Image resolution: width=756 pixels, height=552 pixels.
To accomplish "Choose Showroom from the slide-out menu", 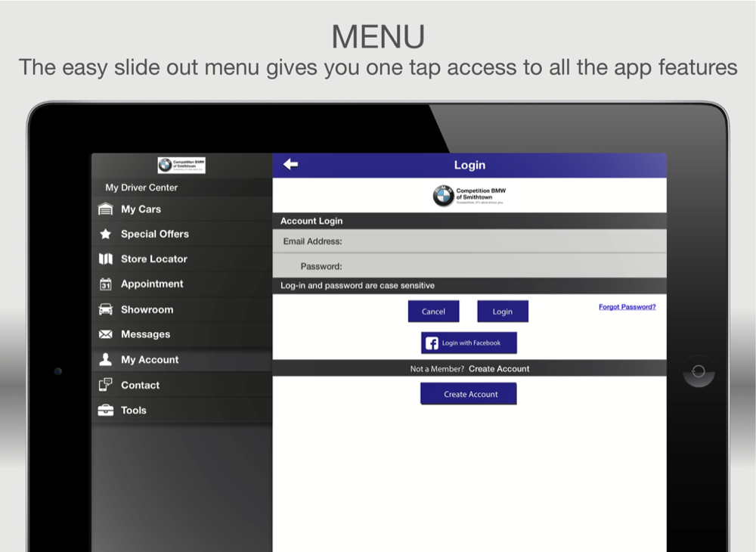I will click(x=147, y=310).
